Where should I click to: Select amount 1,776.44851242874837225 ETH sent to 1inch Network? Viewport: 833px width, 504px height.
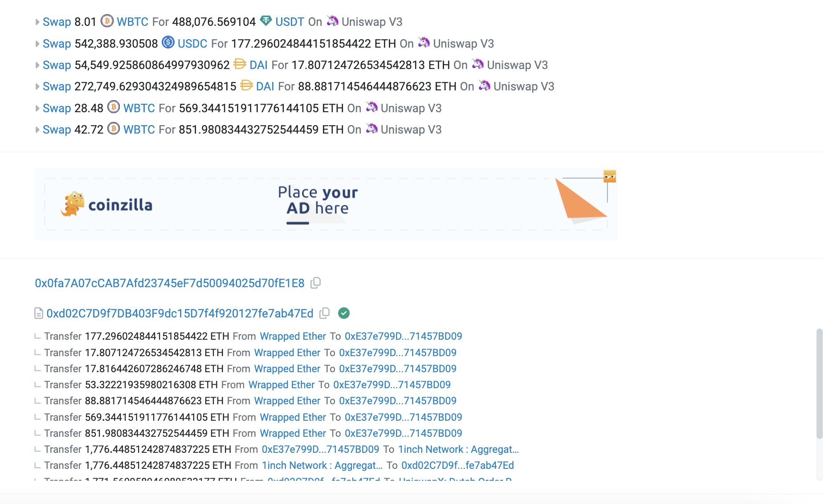click(x=158, y=449)
